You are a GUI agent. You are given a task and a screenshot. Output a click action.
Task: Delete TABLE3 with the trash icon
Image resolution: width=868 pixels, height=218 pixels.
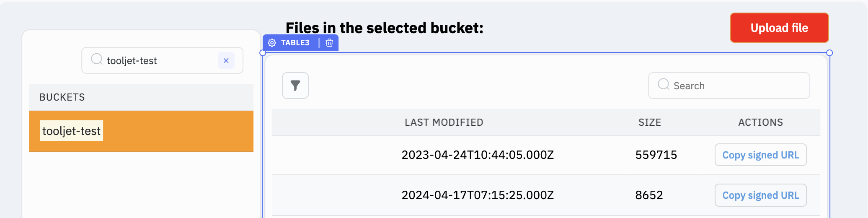329,43
